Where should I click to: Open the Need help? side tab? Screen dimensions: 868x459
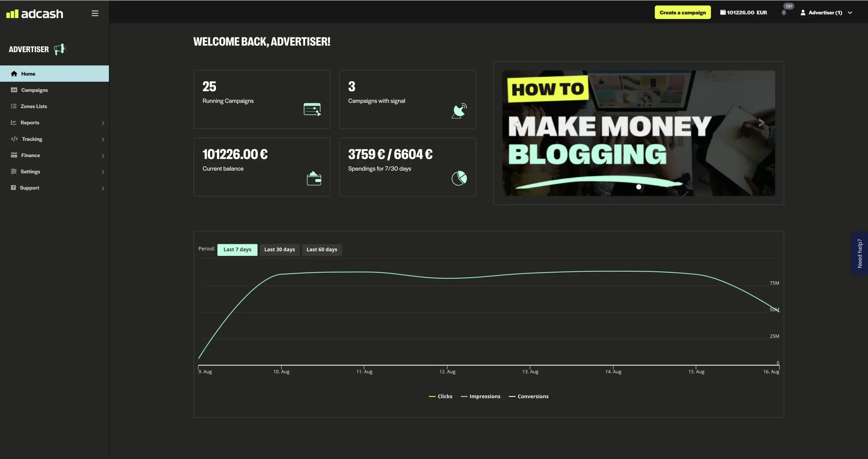click(860, 253)
